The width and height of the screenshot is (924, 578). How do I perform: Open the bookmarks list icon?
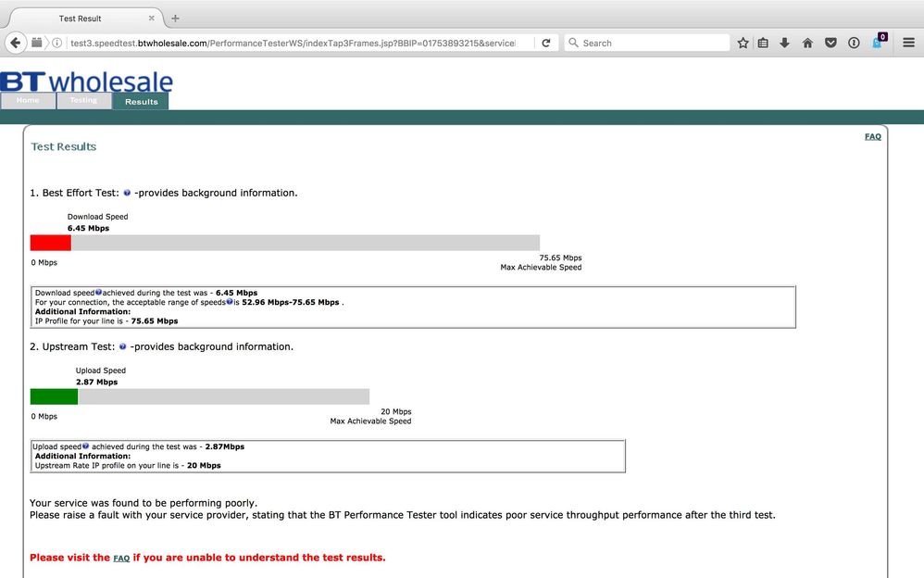point(763,43)
